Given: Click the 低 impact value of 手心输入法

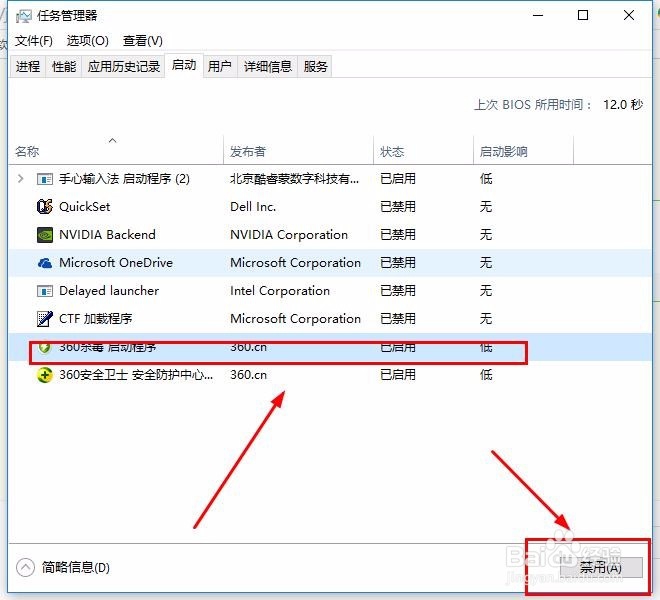Looking at the screenshot, I should pyautogui.click(x=486, y=179).
